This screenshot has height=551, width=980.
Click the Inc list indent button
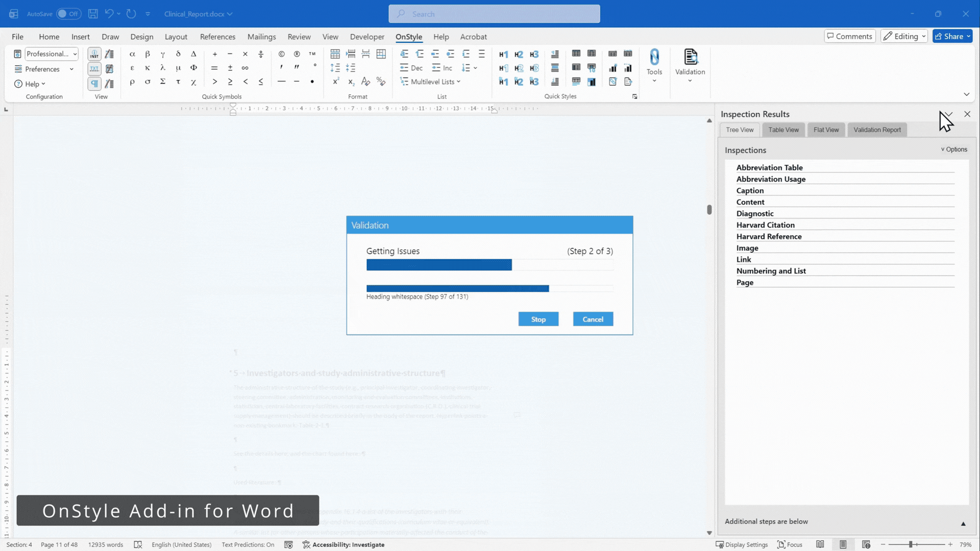(x=442, y=68)
